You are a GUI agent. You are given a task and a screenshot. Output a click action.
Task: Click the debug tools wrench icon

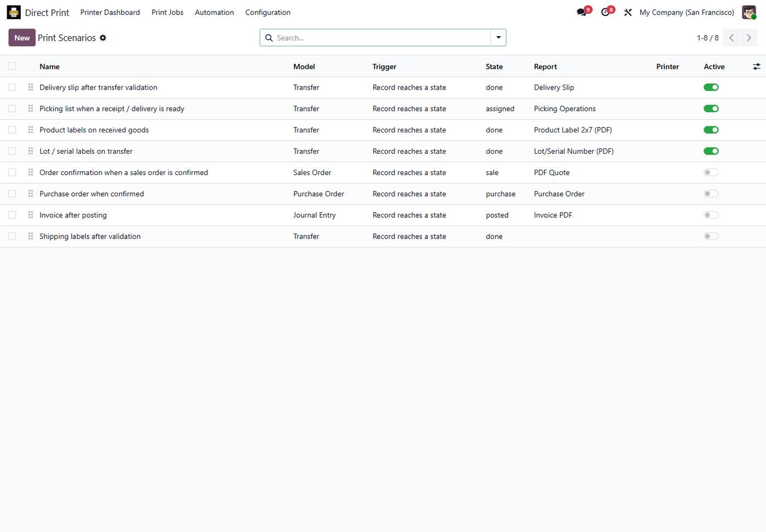[x=628, y=12]
